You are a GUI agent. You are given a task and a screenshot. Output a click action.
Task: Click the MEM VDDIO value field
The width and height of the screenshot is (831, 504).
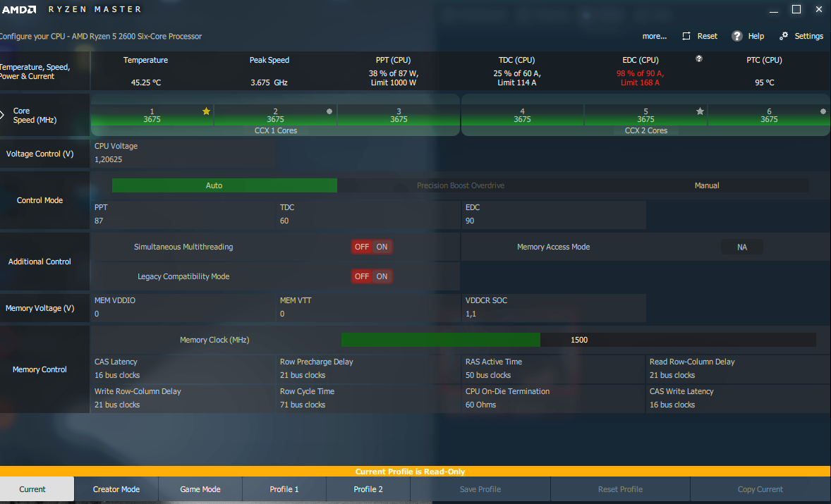pos(183,307)
